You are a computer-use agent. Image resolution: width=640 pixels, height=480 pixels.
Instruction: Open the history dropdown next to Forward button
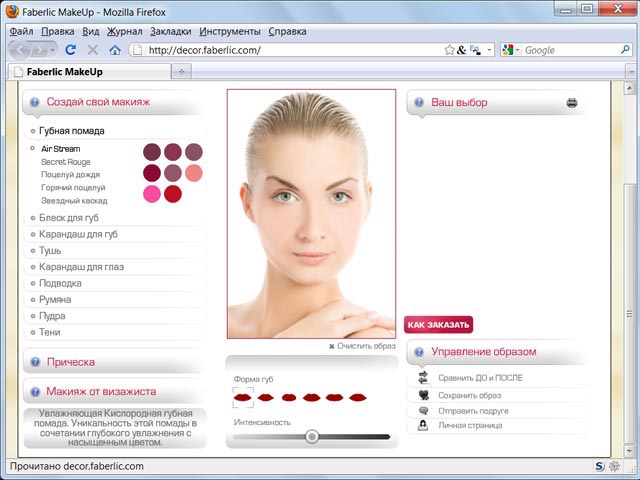53,50
